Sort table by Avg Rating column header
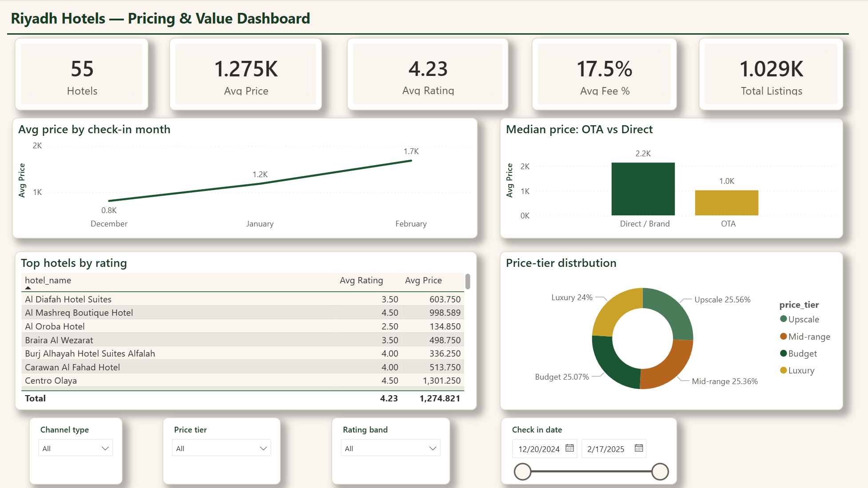868x488 pixels. tap(361, 280)
